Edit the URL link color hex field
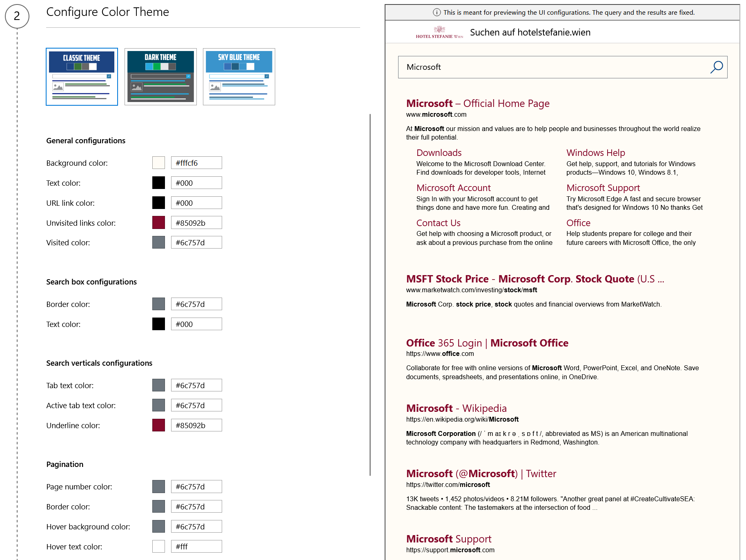Screen dimensions: 746x560 click(x=196, y=203)
